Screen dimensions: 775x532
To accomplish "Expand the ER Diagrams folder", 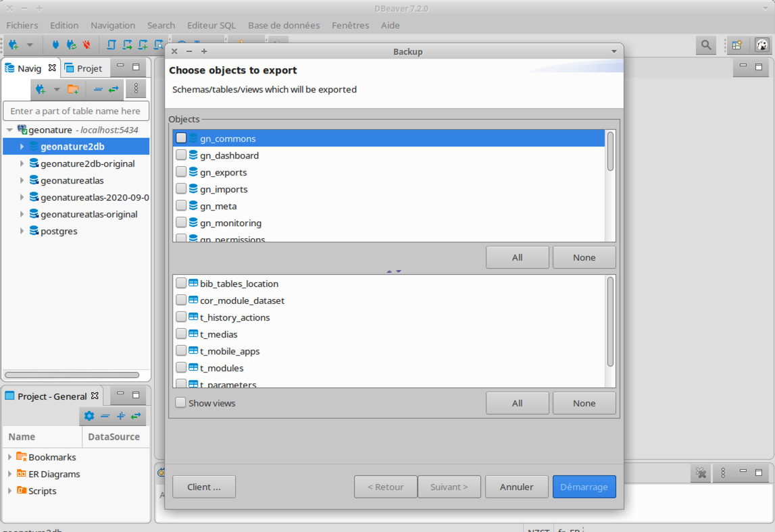I will (x=9, y=474).
